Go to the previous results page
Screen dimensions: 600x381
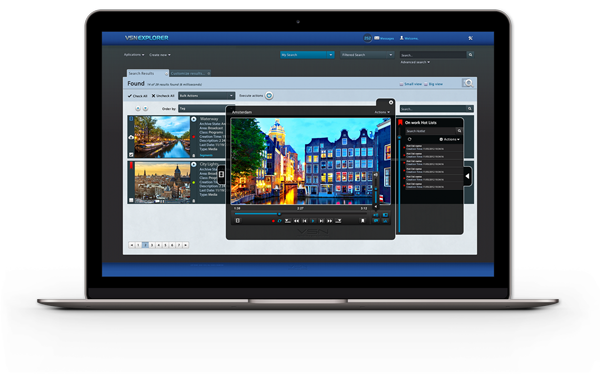(132, 245)
